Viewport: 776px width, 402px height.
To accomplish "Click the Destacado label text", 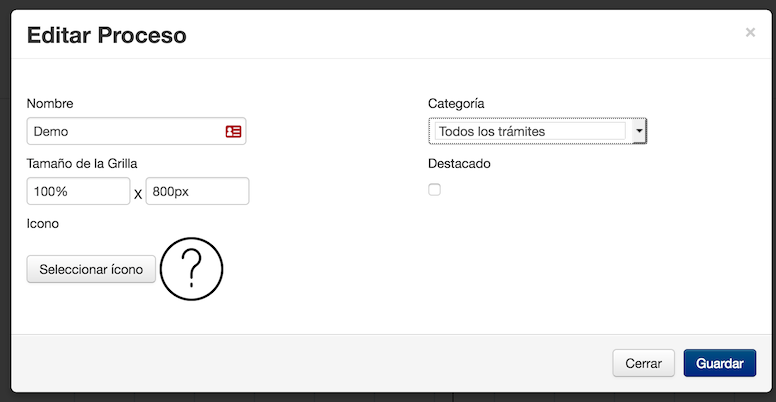I will [x=459, y=163].
